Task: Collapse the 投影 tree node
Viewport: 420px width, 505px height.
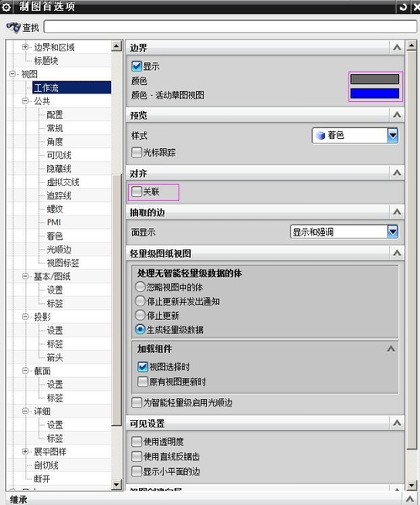Action: (25, 316)
